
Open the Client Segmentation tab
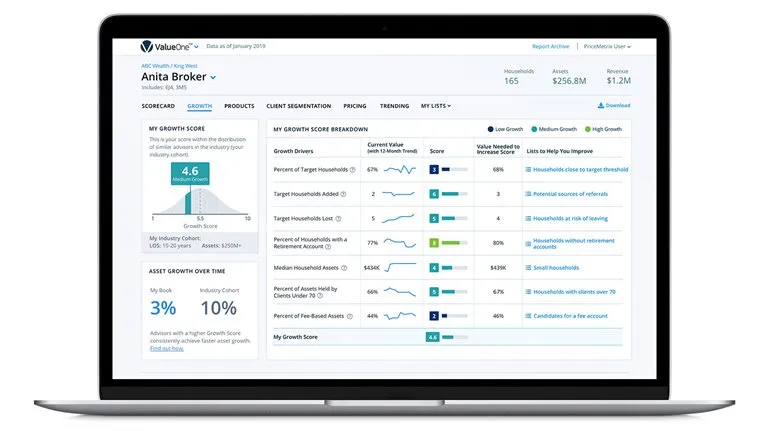[x=298, y=105]
